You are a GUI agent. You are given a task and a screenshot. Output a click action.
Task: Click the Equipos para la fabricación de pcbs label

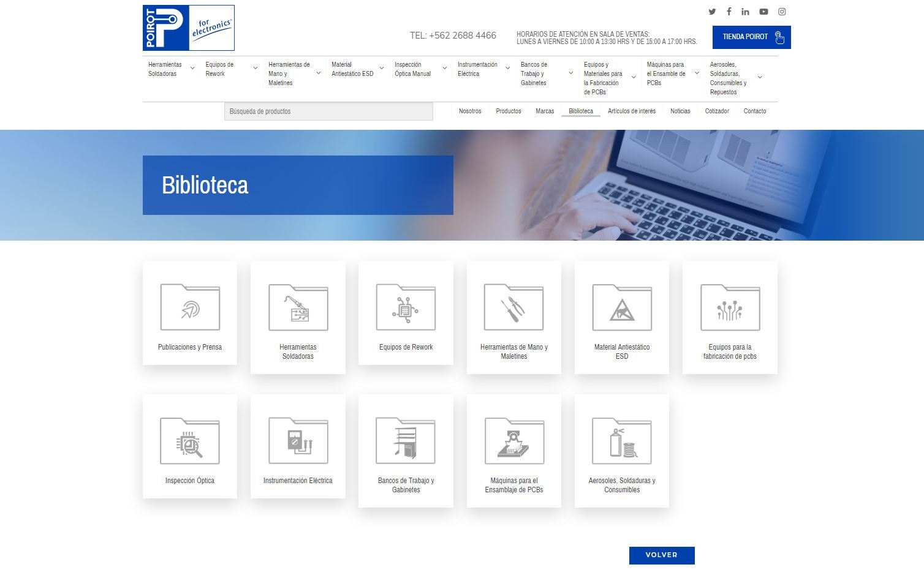coord(730,351)
